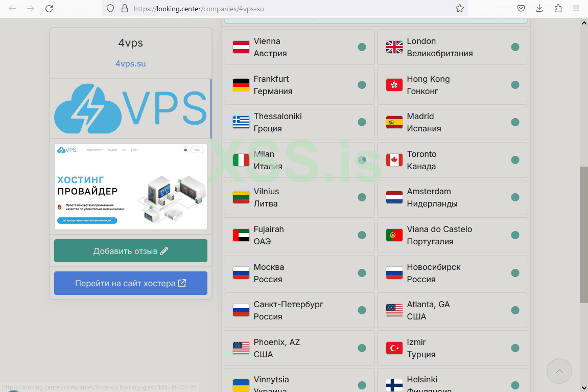The image size is (588, 392).
Task: Click the green status dot for Izmir
Action: 515,348
